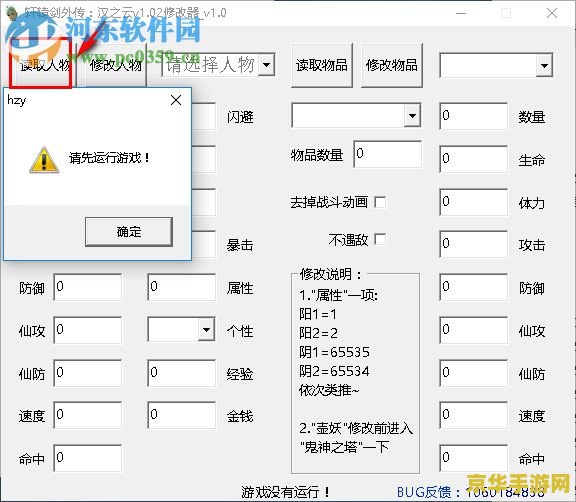This screenshot has width=576, height=502.
Task: Click the left-side 仙攻 input field
Action: tap(87, 330)
